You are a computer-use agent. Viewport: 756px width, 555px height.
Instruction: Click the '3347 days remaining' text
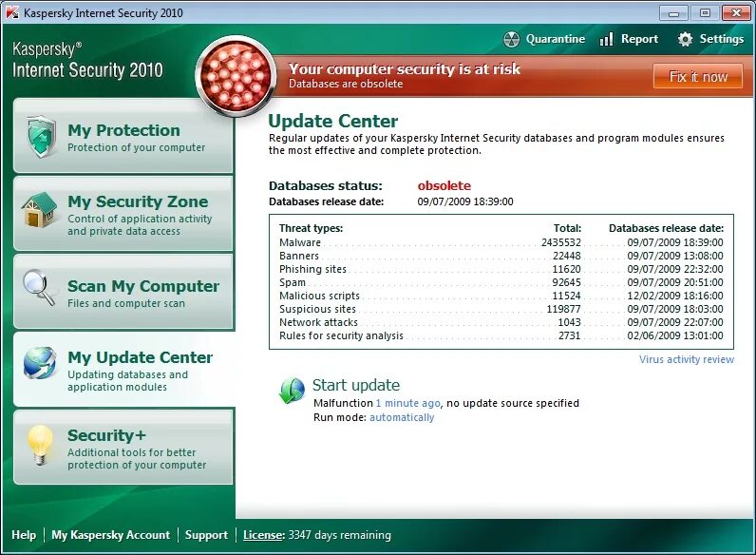339,535
